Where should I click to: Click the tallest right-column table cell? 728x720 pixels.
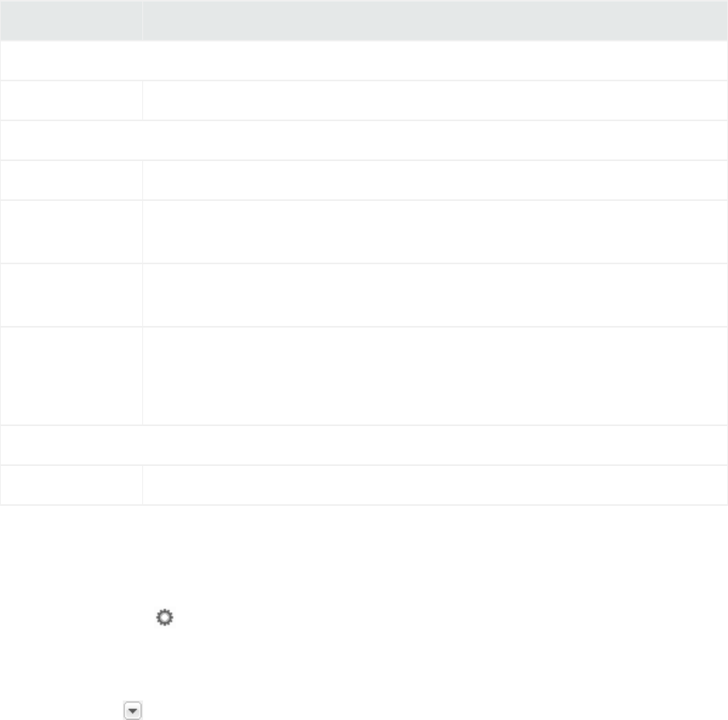(x=435, y=376)
